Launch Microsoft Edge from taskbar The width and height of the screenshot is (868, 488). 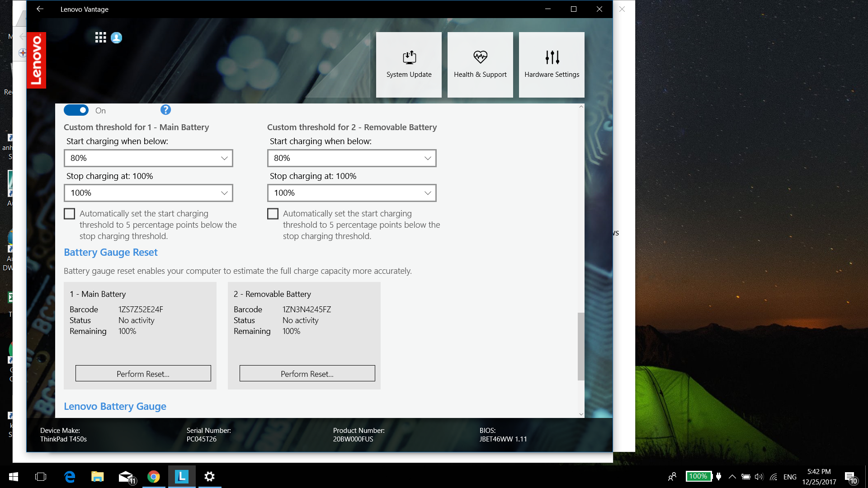coord(70,477)
